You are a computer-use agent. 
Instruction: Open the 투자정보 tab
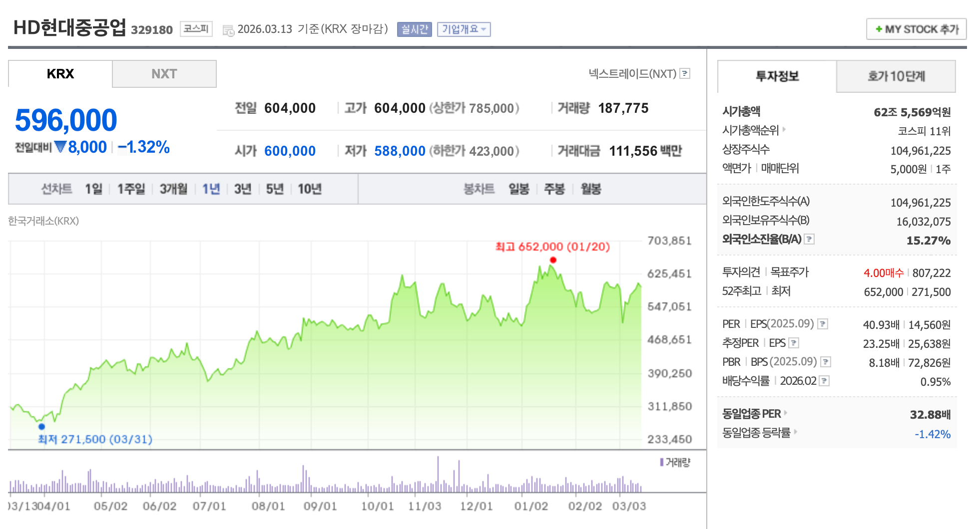point(777,76)
